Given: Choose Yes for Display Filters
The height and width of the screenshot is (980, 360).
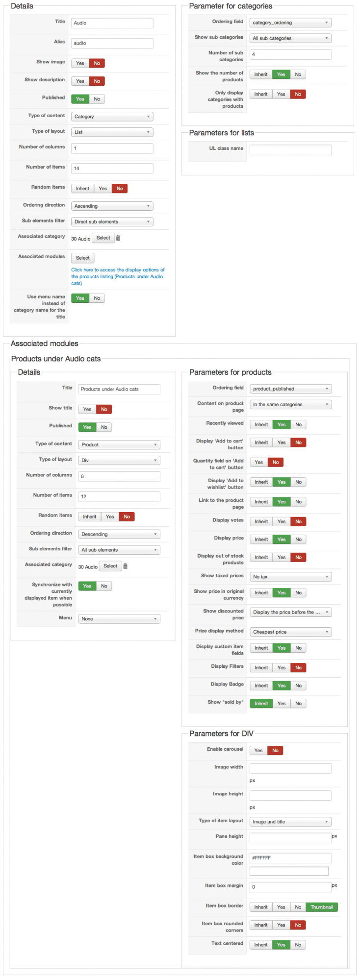Looking at the screenshot, I should pos(281,668).
